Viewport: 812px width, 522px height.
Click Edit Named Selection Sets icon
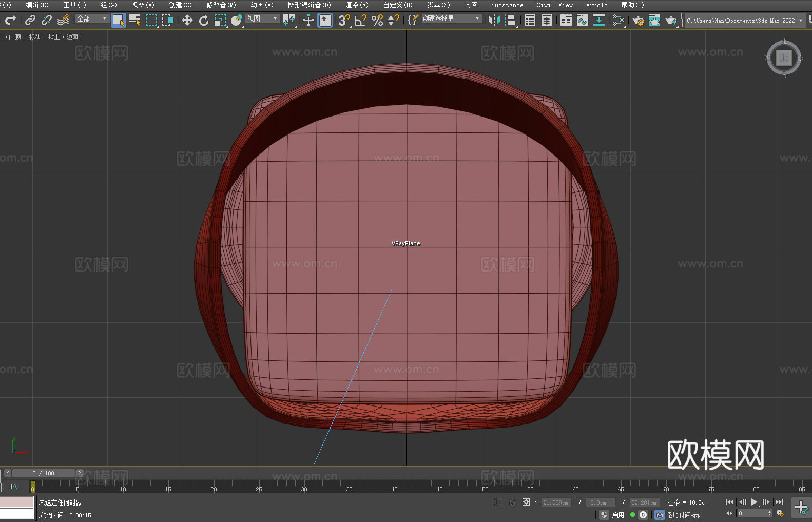click(413, 20)
